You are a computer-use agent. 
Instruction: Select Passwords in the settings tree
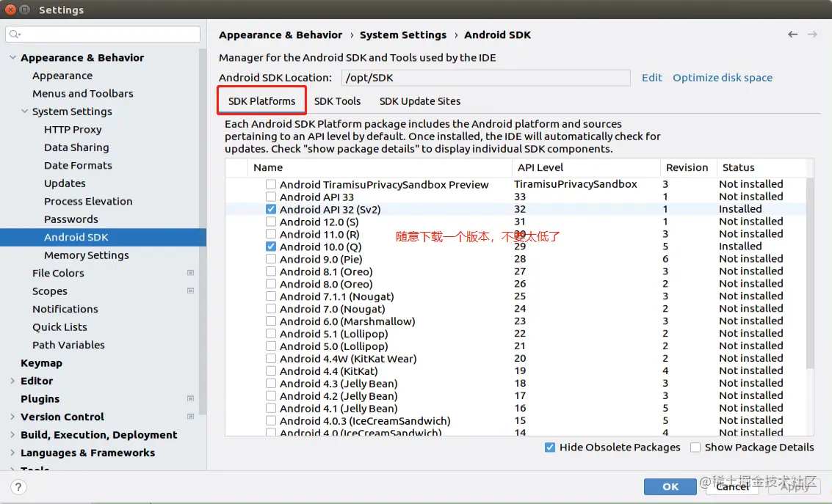71,219
